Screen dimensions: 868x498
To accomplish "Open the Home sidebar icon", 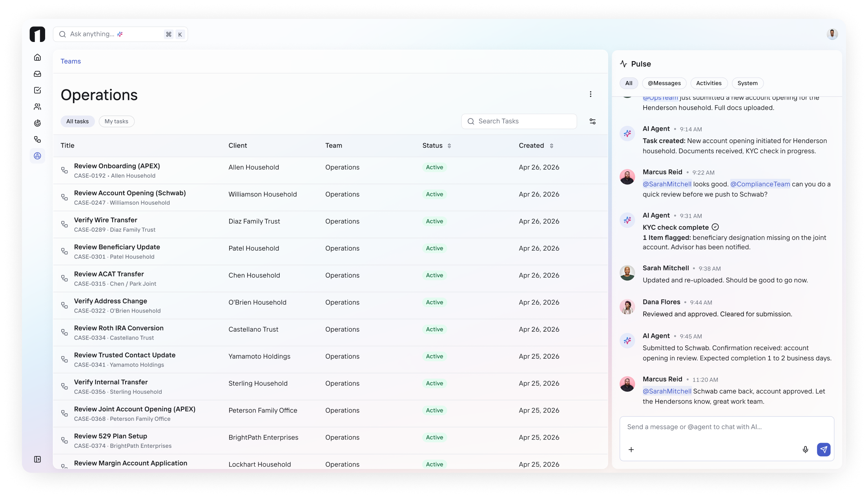I will coord(37,57).
